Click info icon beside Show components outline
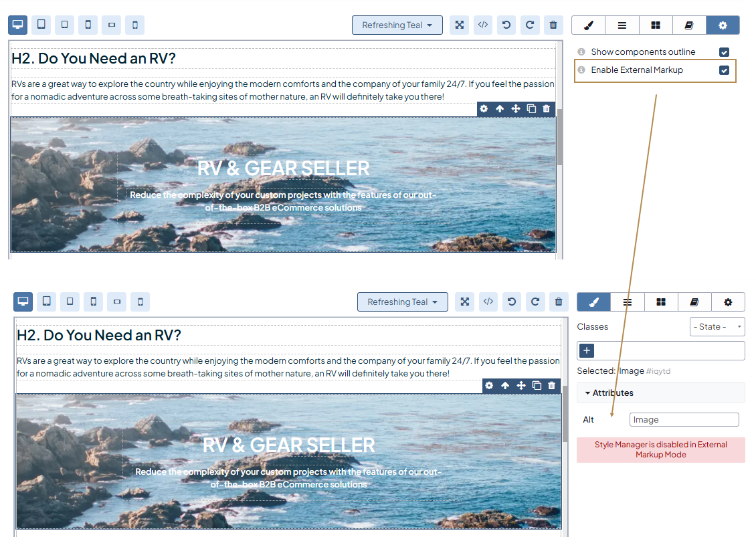 [x=581, y=52]
